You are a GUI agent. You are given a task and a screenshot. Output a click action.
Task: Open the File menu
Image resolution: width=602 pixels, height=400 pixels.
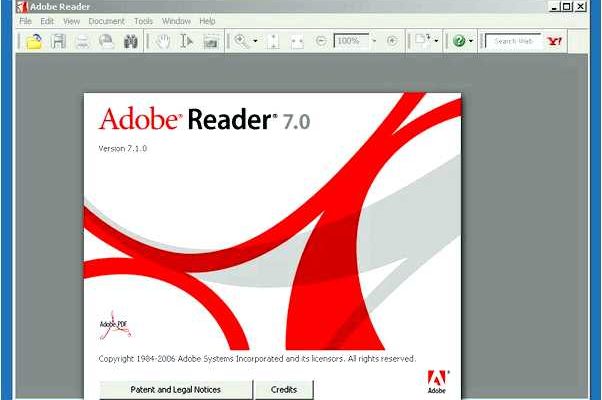(25, 21)
